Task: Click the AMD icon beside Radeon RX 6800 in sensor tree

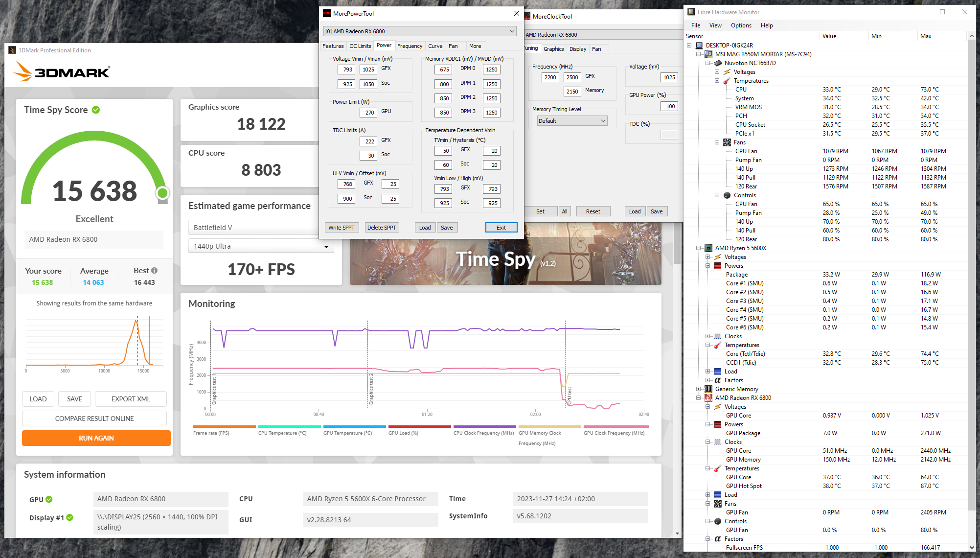Action: [x=708, y=398]
